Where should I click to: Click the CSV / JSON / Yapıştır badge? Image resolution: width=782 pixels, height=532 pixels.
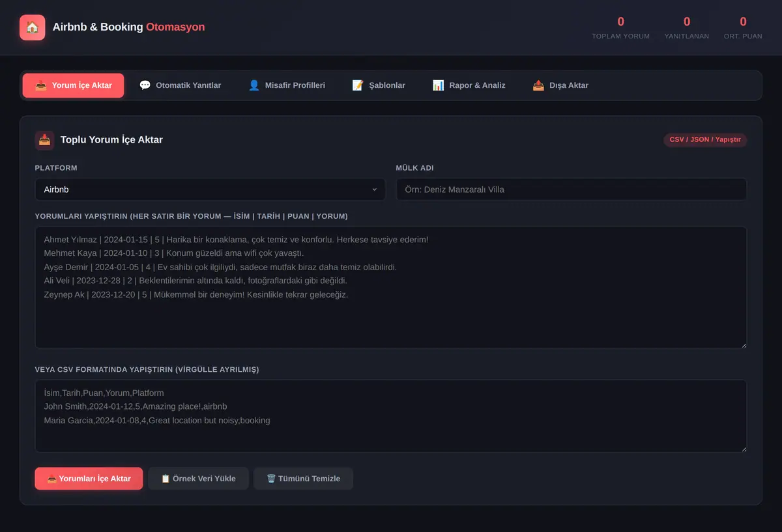(705, 140)
